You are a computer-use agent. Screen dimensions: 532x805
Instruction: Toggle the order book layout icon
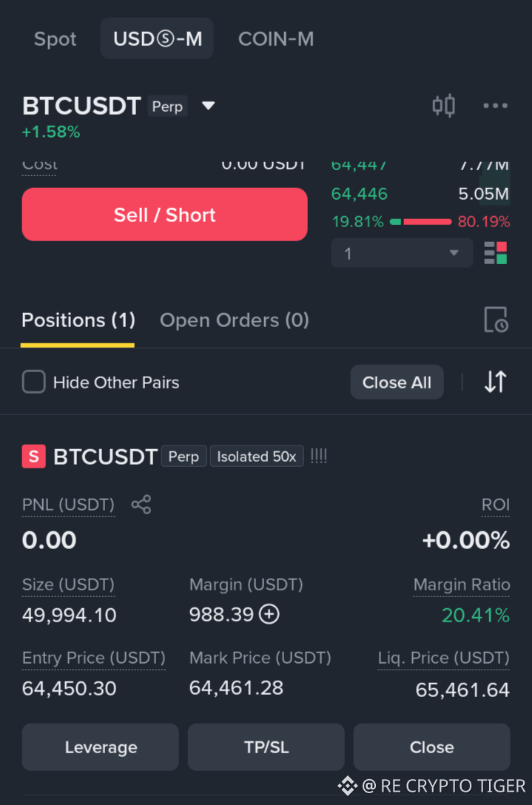coord(496,252)
